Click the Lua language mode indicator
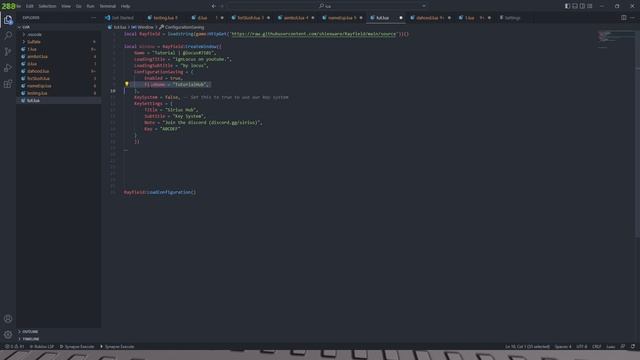 tap(610, 347)
